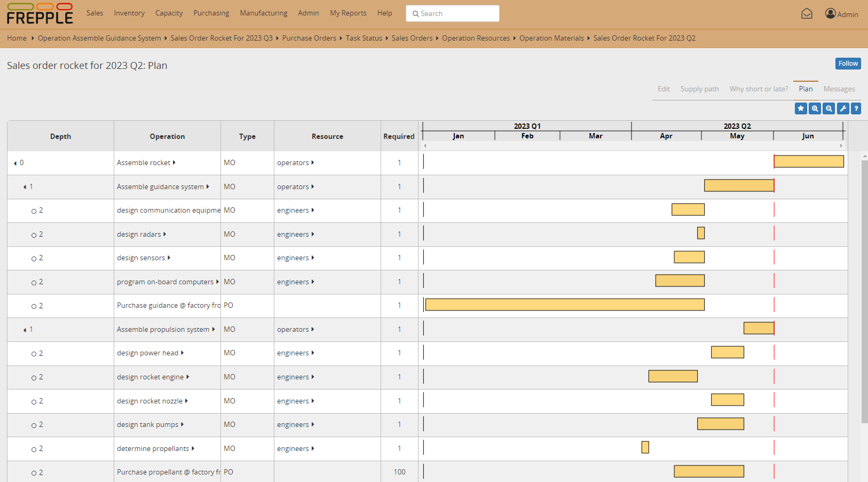
Task: Open the arrow menu beside design radars
Action: 164,234
